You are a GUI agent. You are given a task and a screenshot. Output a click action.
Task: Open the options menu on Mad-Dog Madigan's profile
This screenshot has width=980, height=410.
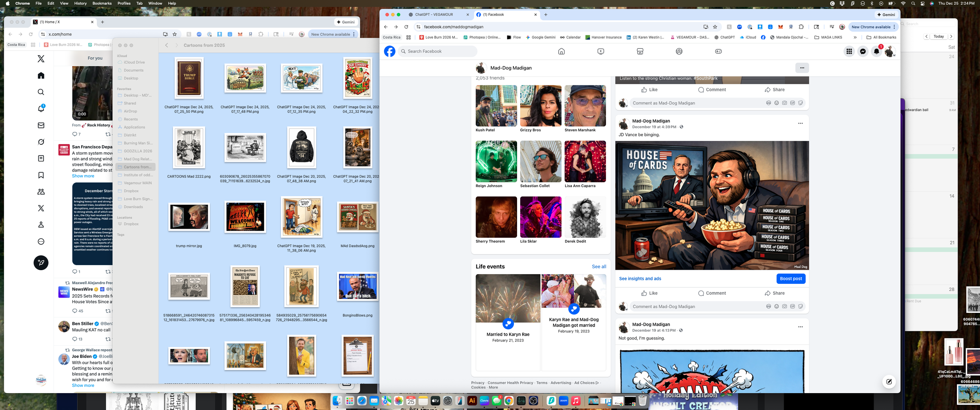pyautogui.click(x=802, y=67)
